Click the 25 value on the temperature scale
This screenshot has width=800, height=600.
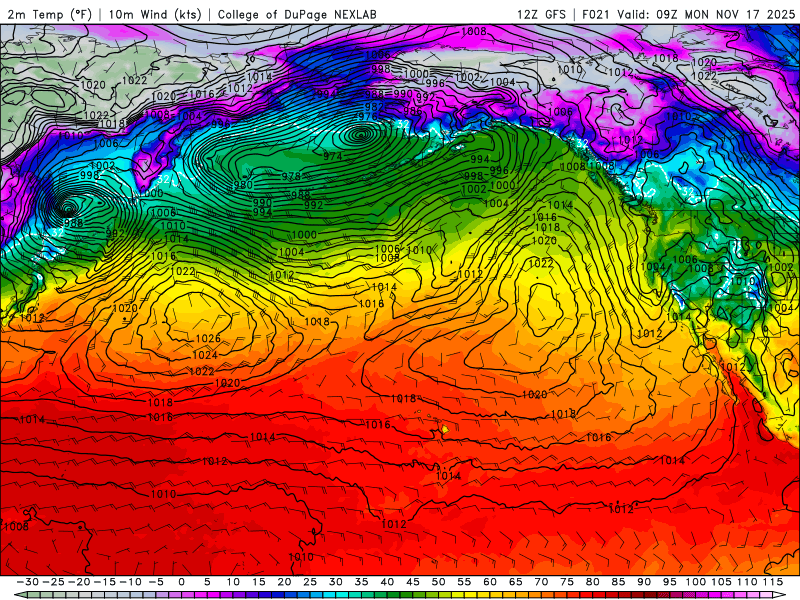310,582
